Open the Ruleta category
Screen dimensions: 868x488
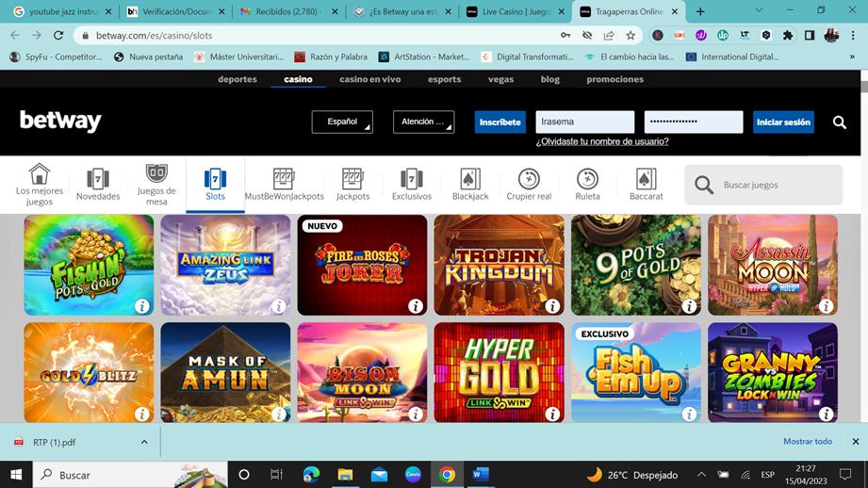point(587,185)
